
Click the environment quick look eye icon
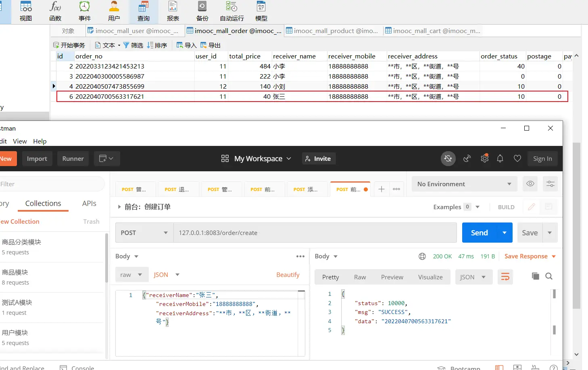[530, 184]
